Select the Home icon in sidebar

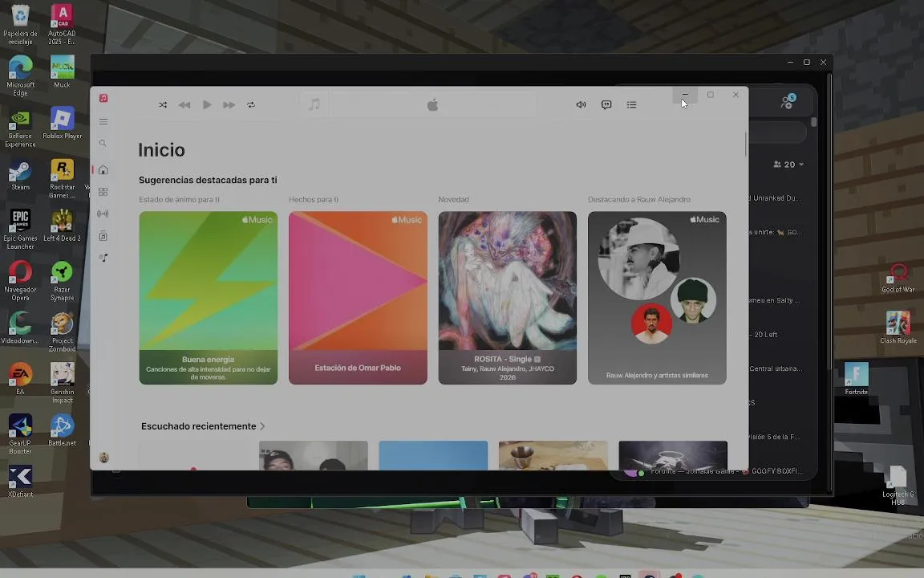pos(103,170)
